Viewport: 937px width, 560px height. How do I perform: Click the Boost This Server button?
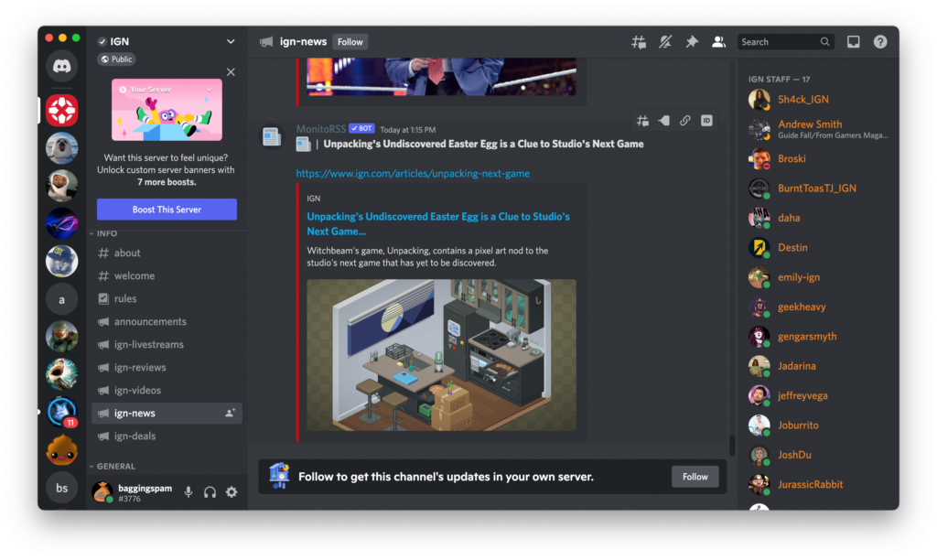(167, 210)
